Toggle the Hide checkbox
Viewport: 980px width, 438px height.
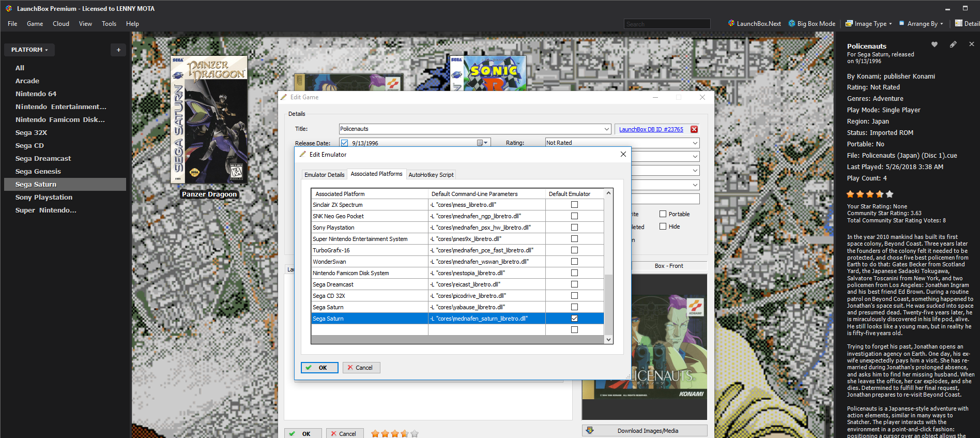point(663,226)
